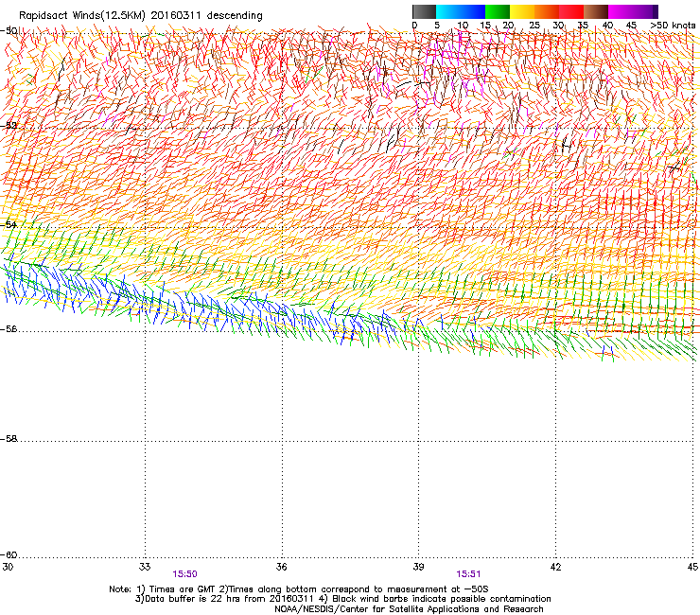This screenshot has width=700, height=615.
Task: Click the yellow 20-25 knots legend swatch
Action: [x=522, y=11]
